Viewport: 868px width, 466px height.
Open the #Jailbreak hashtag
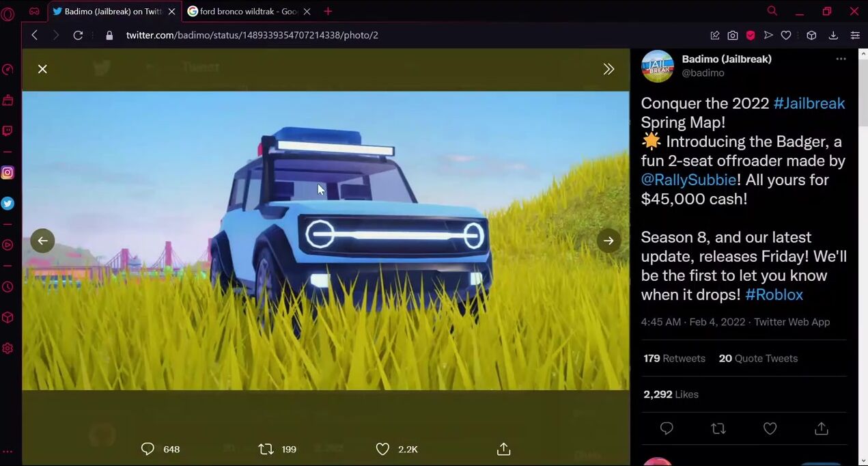pos(809,103)
